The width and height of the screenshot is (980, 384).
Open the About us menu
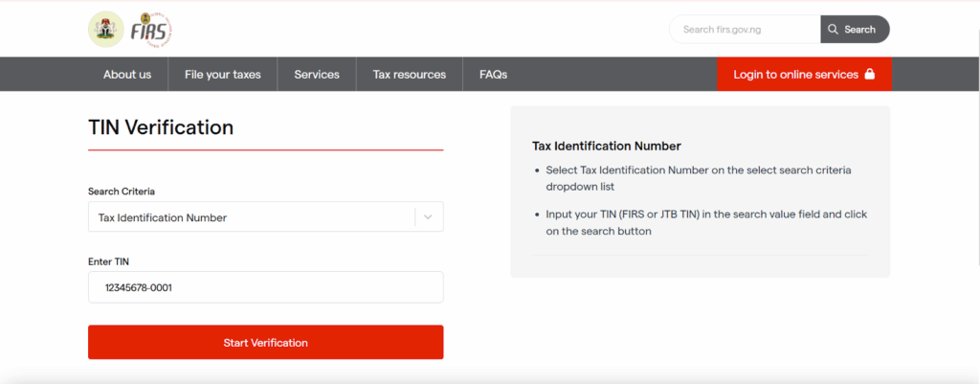pos(127,75)
